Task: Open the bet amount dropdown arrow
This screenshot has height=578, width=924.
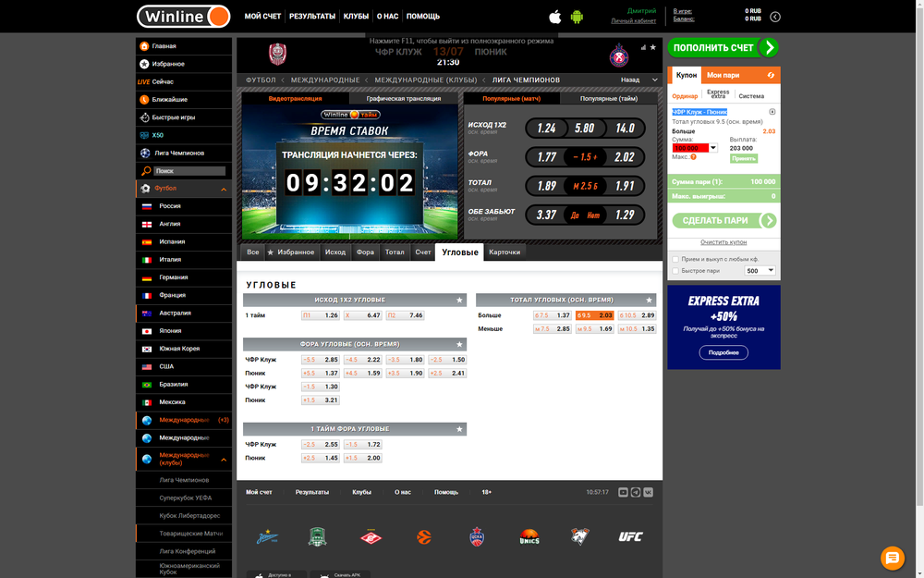Action: coord(713,148)
